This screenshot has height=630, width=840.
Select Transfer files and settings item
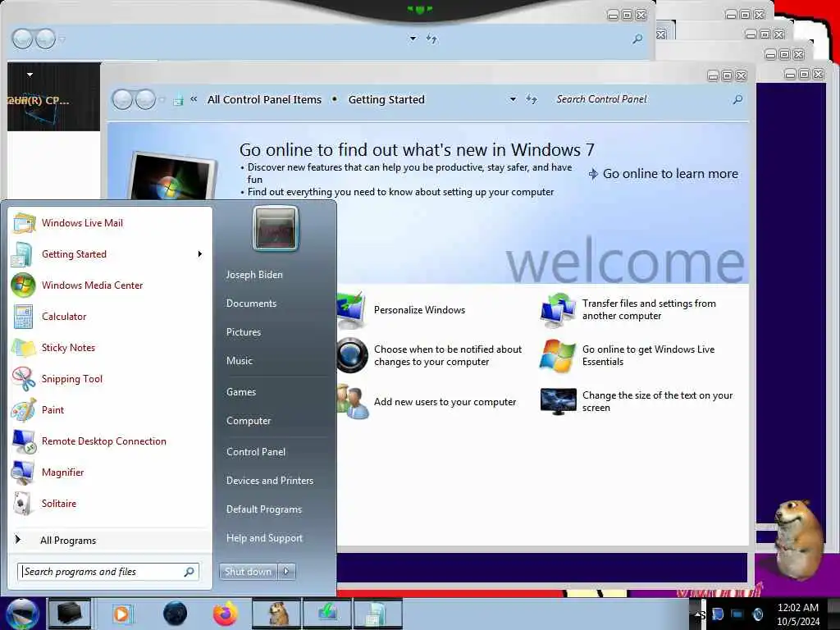point(649,309)
